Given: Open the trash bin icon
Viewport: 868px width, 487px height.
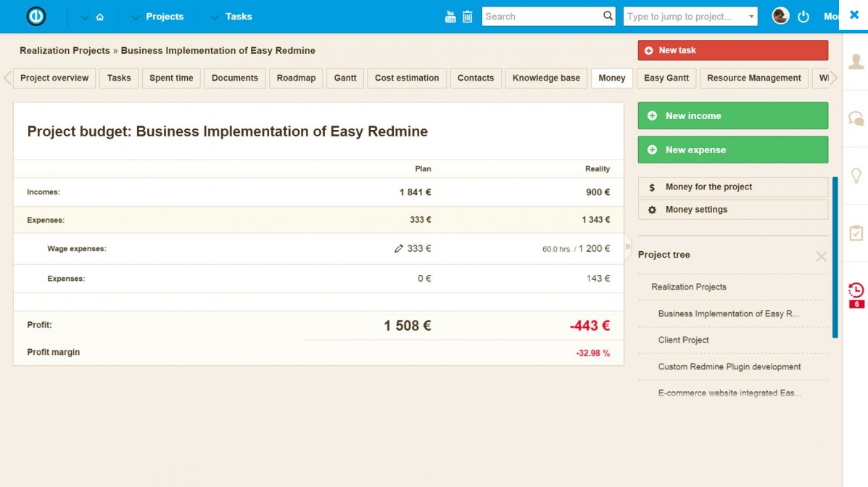Looking at the screenshot, I should pos(467,17).
